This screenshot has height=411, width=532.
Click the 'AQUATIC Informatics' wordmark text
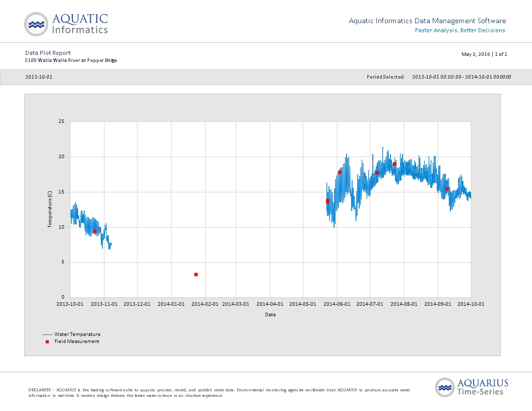[80, 24]
